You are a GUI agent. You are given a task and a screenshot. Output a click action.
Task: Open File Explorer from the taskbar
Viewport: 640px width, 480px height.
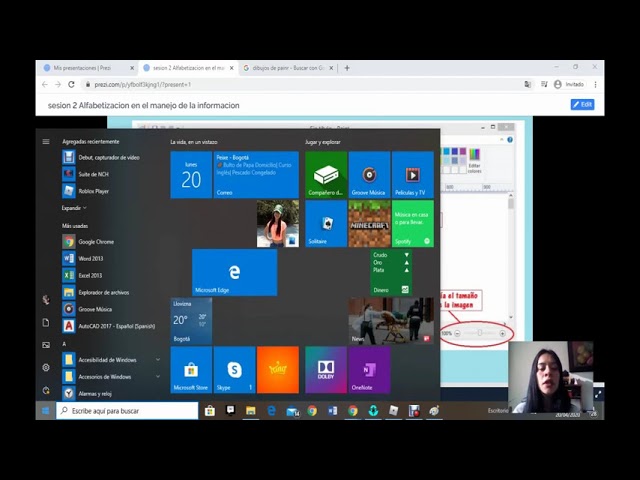pyautogui.click(x=251, y=411)
